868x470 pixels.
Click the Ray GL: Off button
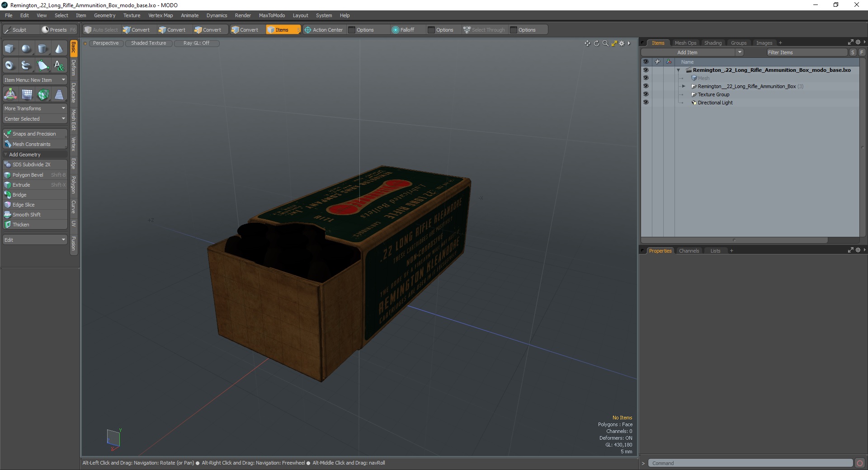point(197,43)
